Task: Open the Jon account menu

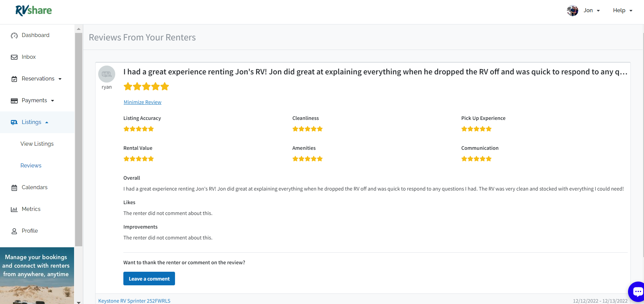Action: coord(591,10)
